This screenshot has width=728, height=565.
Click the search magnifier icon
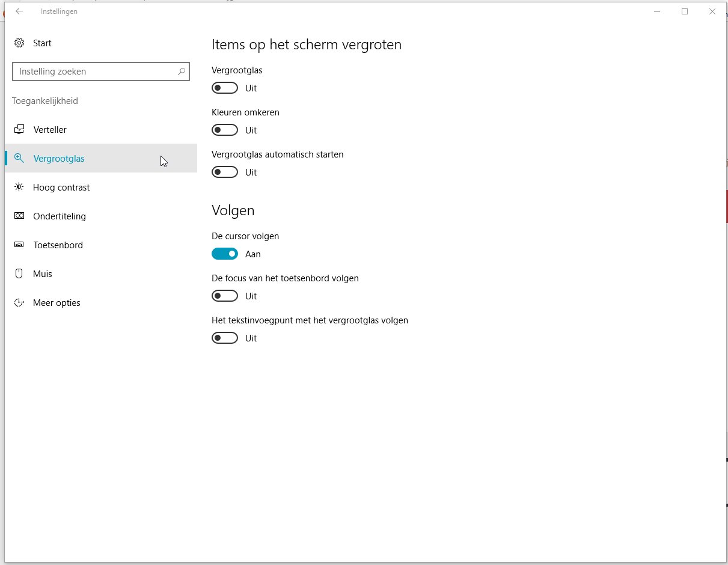[x=182, y=72]
